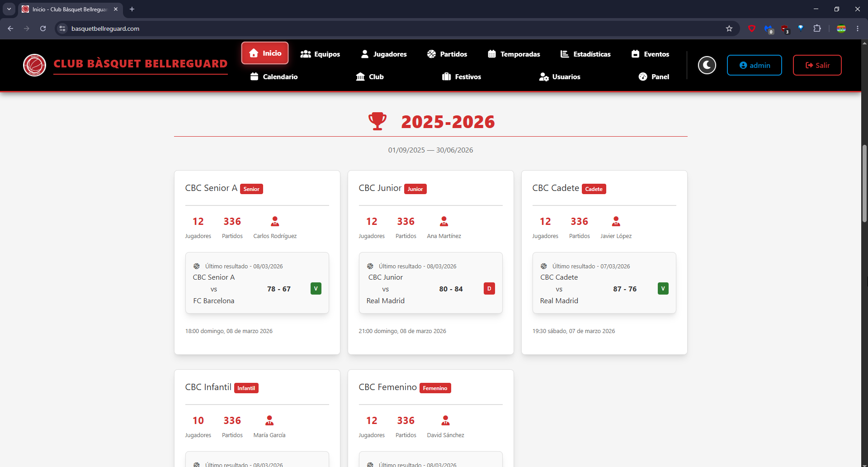Open the admin profile button
868x467 pixels.
point(755,65)
